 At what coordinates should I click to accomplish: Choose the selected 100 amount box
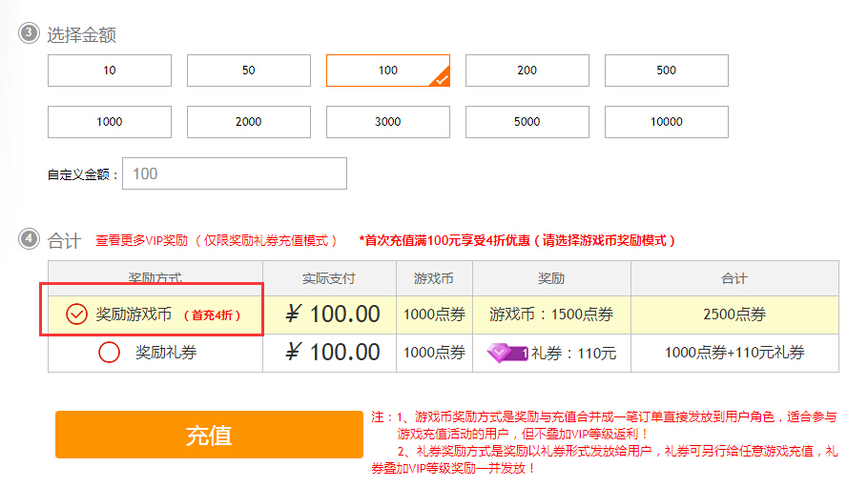tap(387, 71)
